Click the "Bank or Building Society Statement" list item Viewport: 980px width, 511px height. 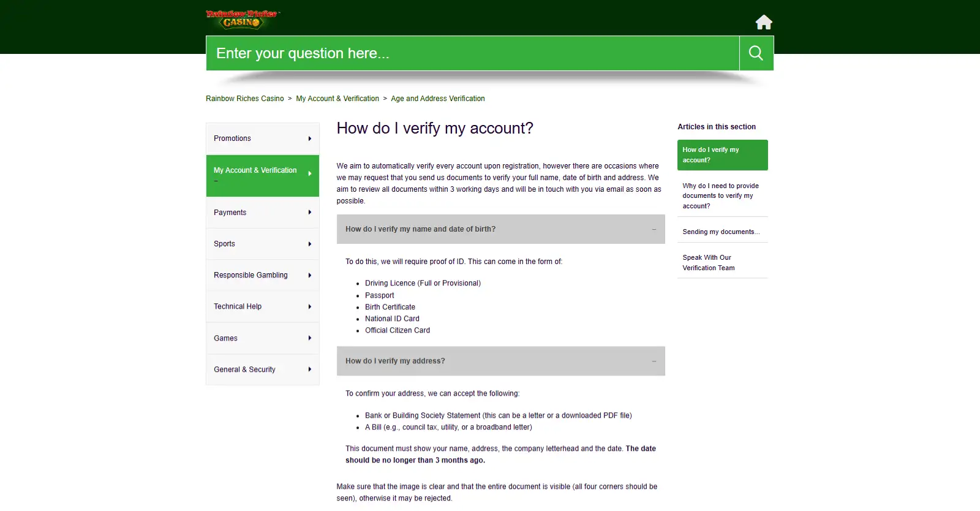pyautogui.click(x=499, y=415)
